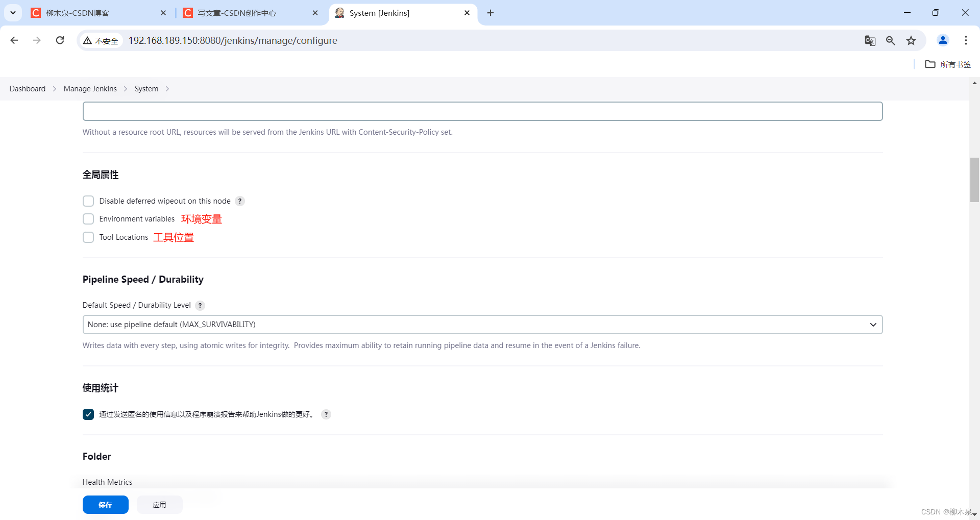
Task: Expand the System breadcrumb chevron
Action: 167,89
